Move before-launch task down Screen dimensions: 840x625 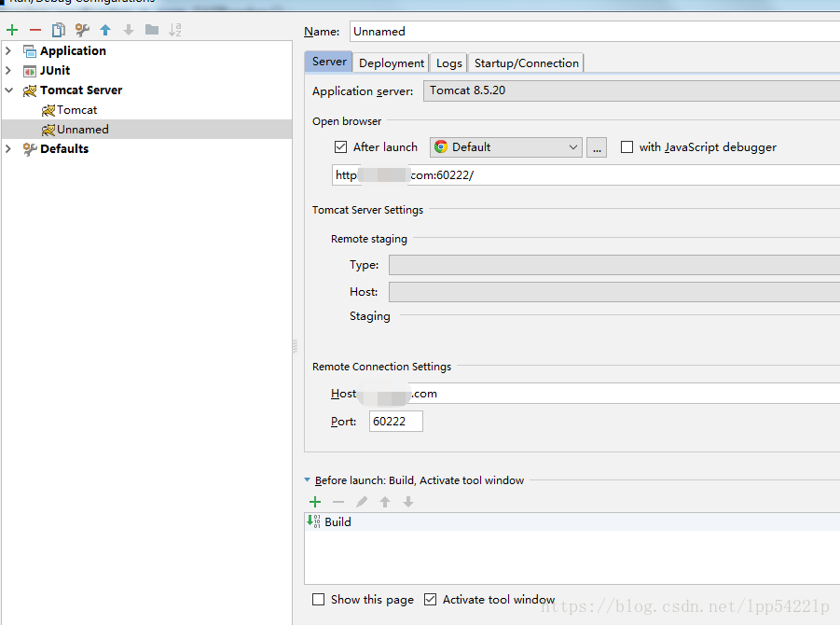click(408, 502)
